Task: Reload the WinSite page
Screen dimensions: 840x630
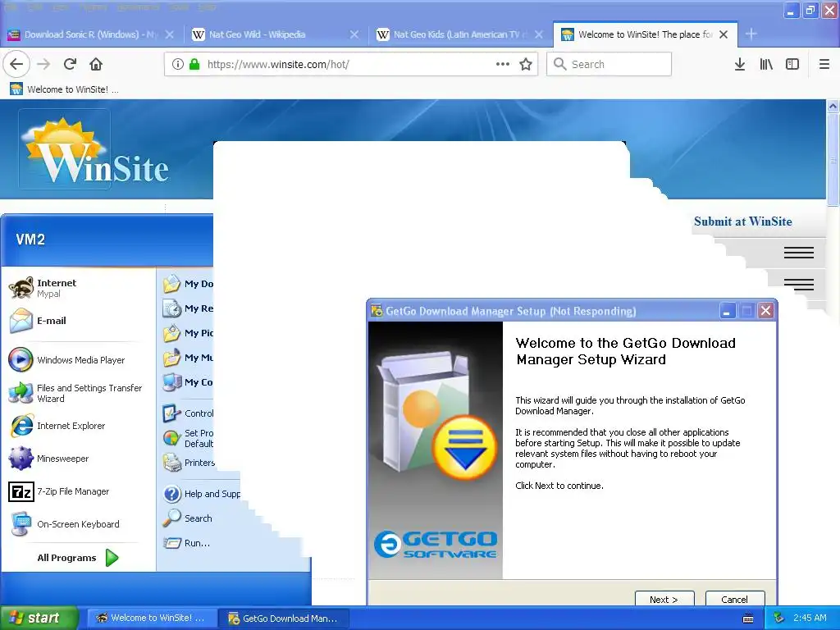Action: point(70,64)
